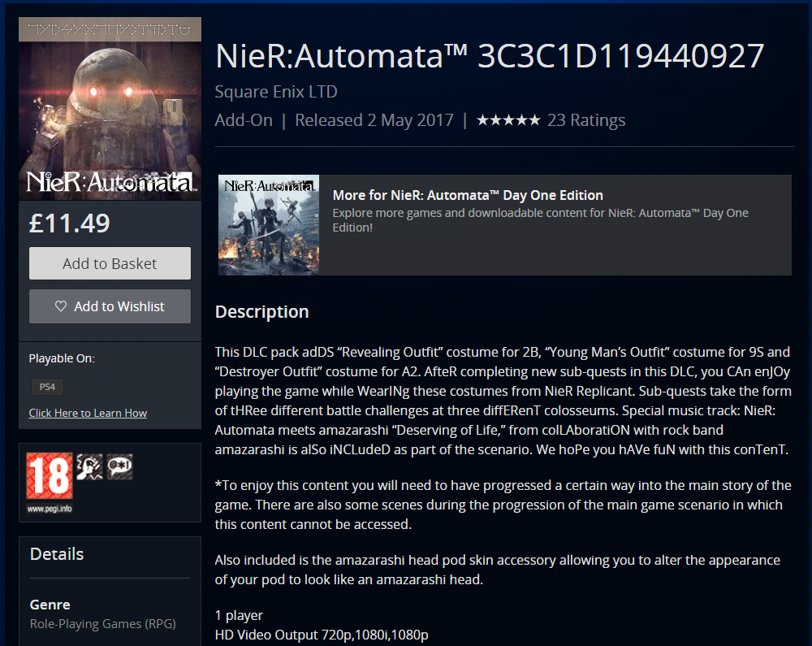The width and height of the screenshot is (812, 646).
Task: Click the Role-Playing Games (RPG) genre
Action: (x=102, y=624)
